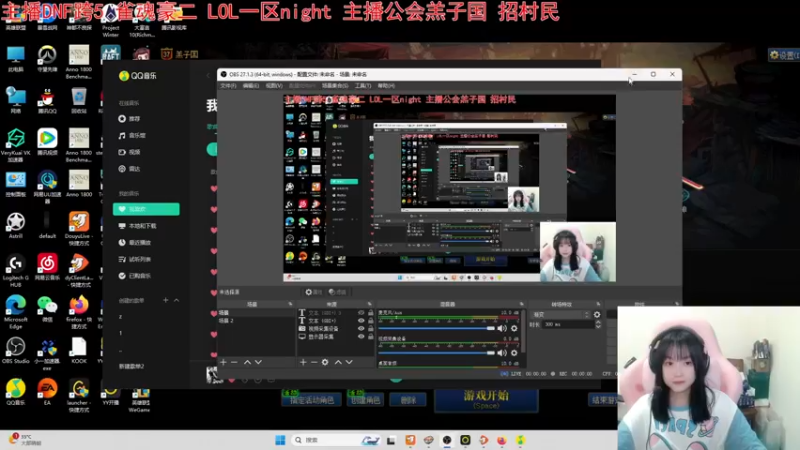Image resolution: width=800 pixels, height=450 pixels.
Task: Adjust the 视频采集设备 volume slider in the mixer
Action: point(437,353)
